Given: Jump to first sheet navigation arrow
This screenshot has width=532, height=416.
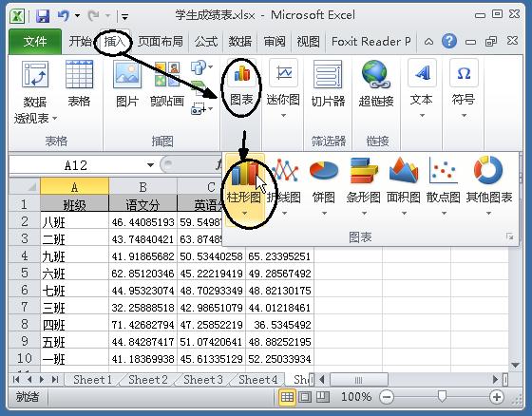Looking at the screenshot, I should [x=15, y=379].
